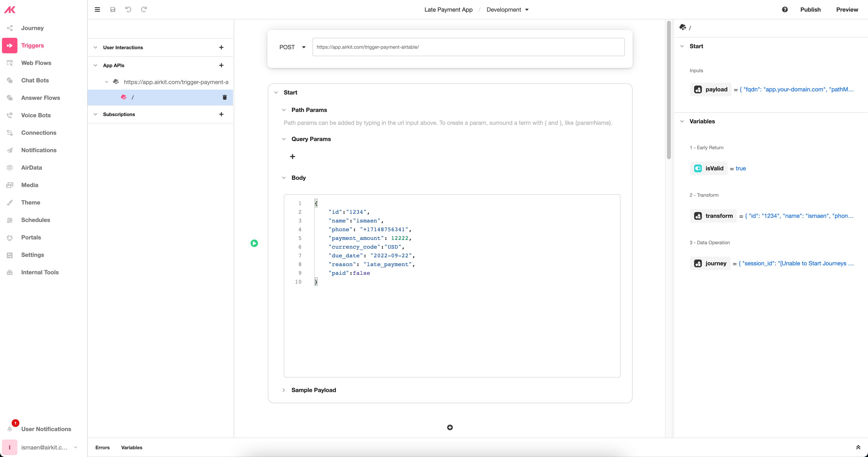Select Triggers in the sidebar

32,46
